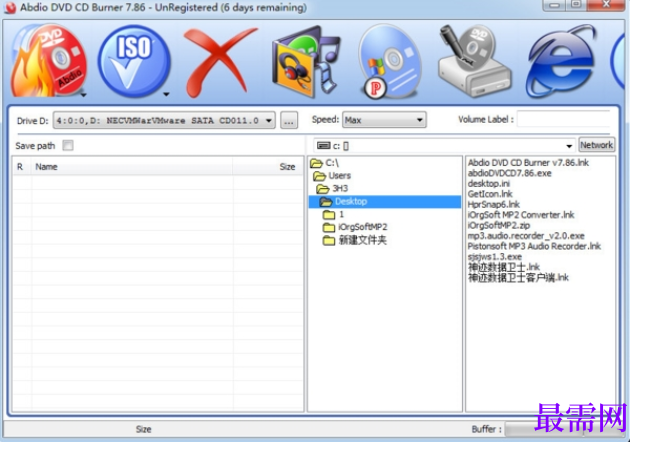Select file iOrgSoft MP2 Converter.lnk

(x=521, y=215)
